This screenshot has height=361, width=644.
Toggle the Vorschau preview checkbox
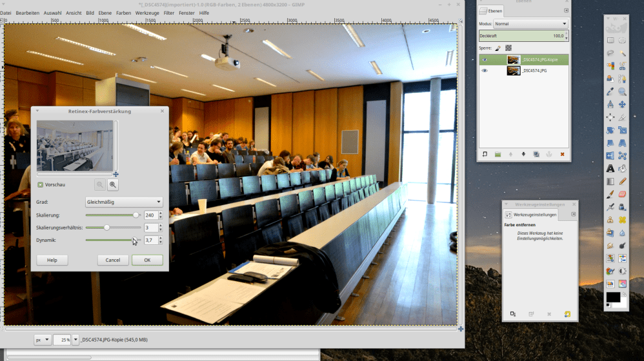pos(40,185)
